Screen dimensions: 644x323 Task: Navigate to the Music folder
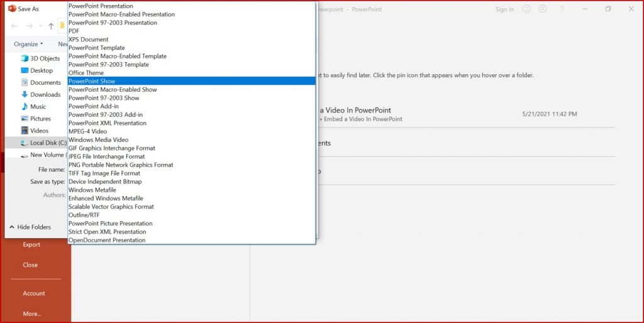[34, 106]
